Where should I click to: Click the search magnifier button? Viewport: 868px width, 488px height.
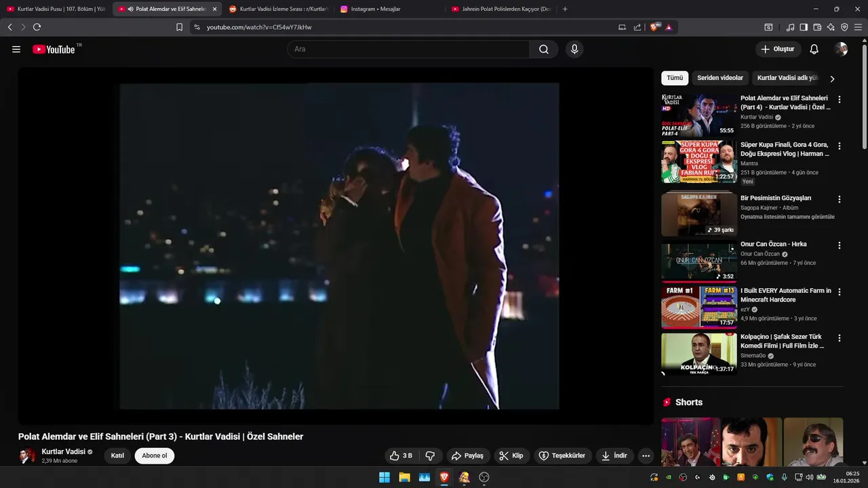(x=544, y=49)
